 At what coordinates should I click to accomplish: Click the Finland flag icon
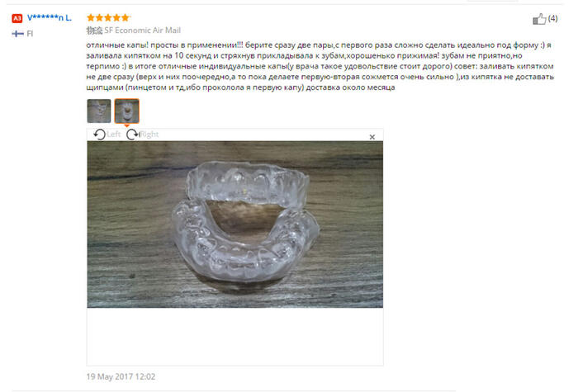pos(17,34)
